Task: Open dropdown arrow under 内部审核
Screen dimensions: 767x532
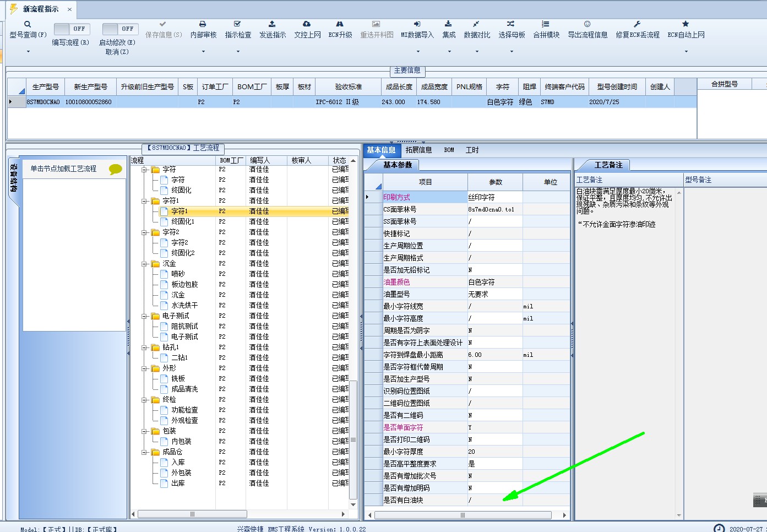Action: (203, 52)
